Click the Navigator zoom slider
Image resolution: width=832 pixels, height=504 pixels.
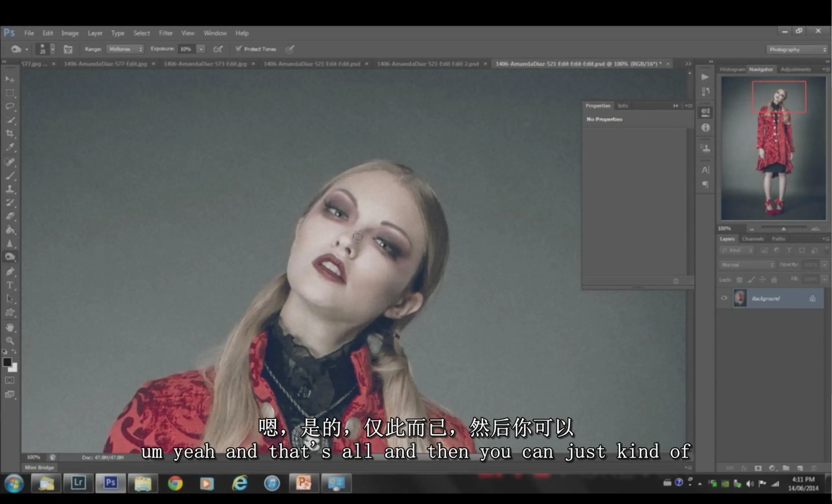[x=783, y=229]
